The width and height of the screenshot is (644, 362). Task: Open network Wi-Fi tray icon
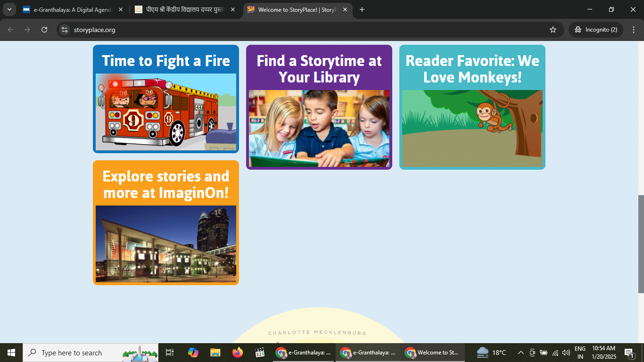(555, 353)
